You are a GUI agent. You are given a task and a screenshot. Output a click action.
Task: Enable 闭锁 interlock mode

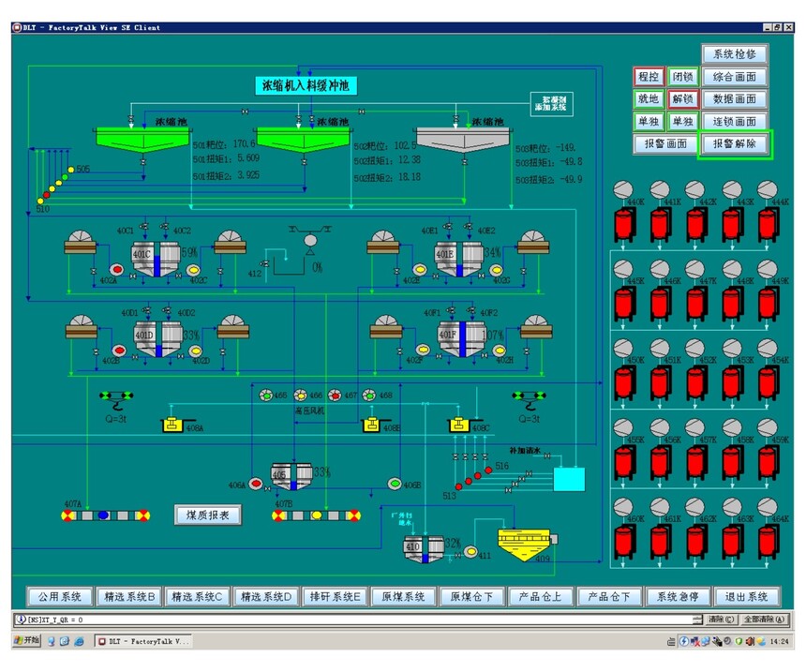tap(683, 77)
